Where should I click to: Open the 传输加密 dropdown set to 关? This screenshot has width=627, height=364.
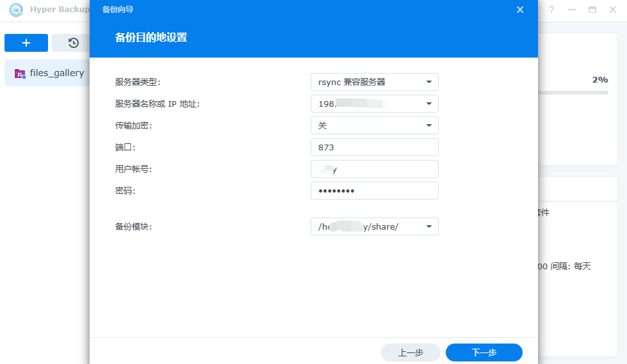[x=374, y=125]
